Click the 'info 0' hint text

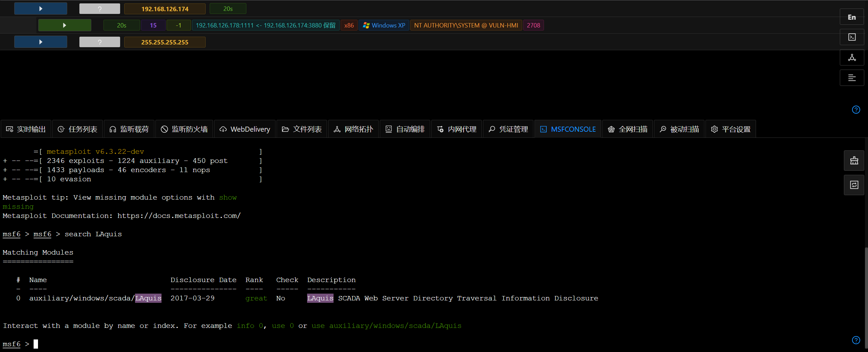coord(250,326)
